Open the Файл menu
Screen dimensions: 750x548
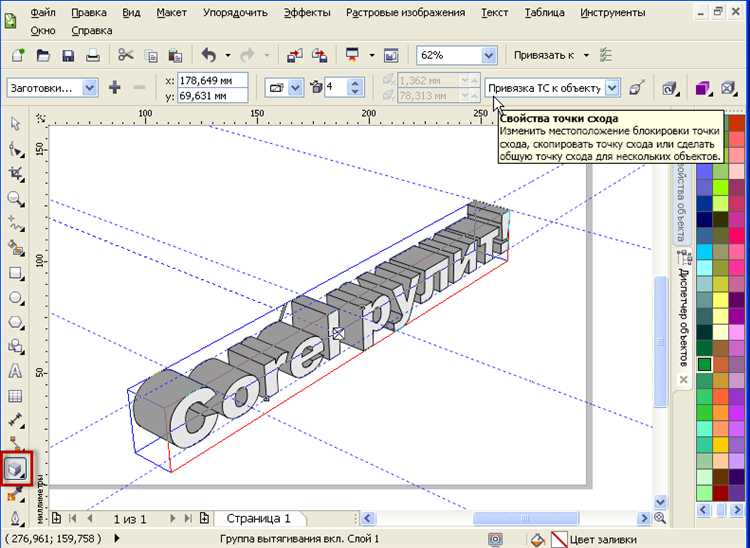click(x=43, y=13)
